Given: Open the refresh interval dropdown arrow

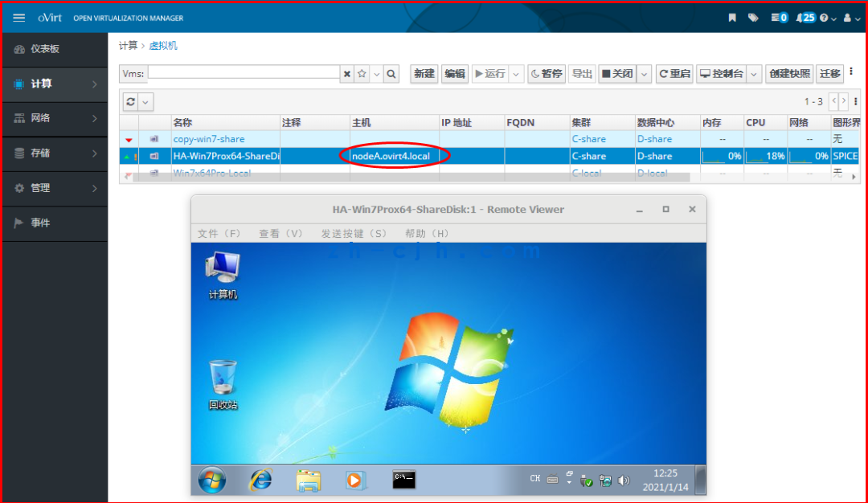Looking at the screenshot, I should pyautogui.click(x=145, y=102).
